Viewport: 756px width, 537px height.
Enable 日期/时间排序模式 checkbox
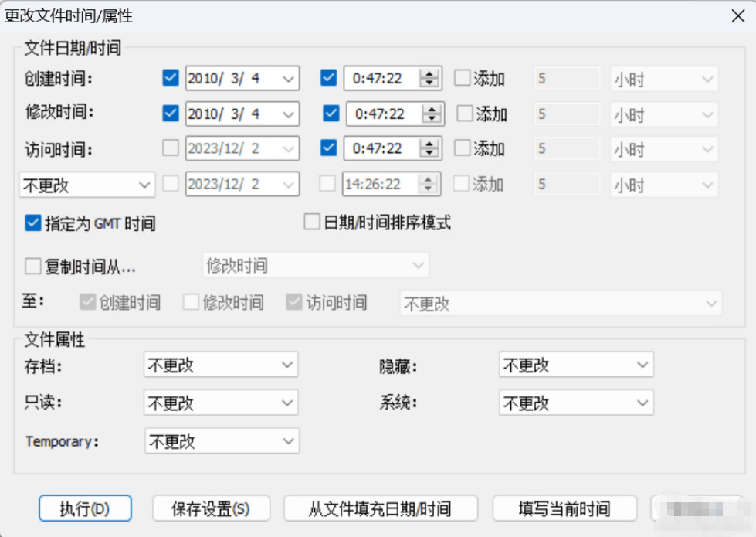click(312, 222)
